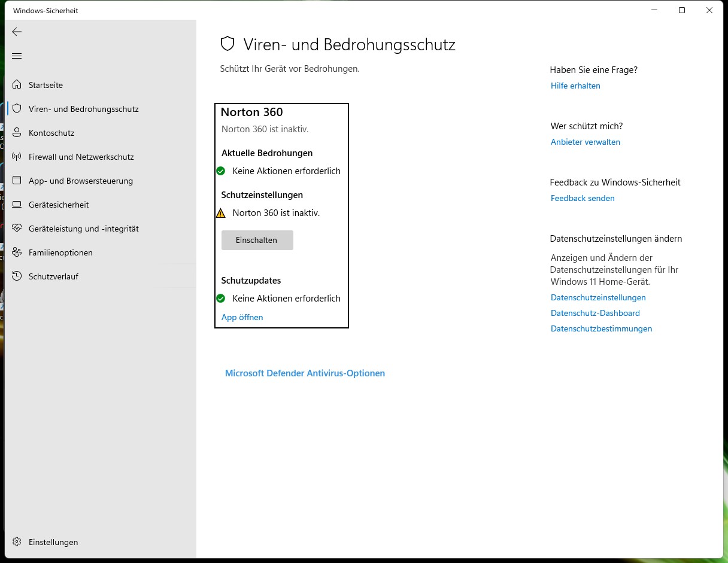Viewport: 728px width, 563px height.
Task: Click the Aktuelle Bedrohungen heading
Action: click(x=267, y=153)
